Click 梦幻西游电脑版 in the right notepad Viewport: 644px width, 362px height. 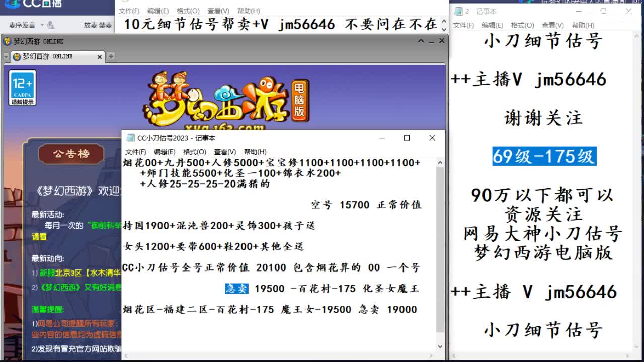tap(543, 252)
